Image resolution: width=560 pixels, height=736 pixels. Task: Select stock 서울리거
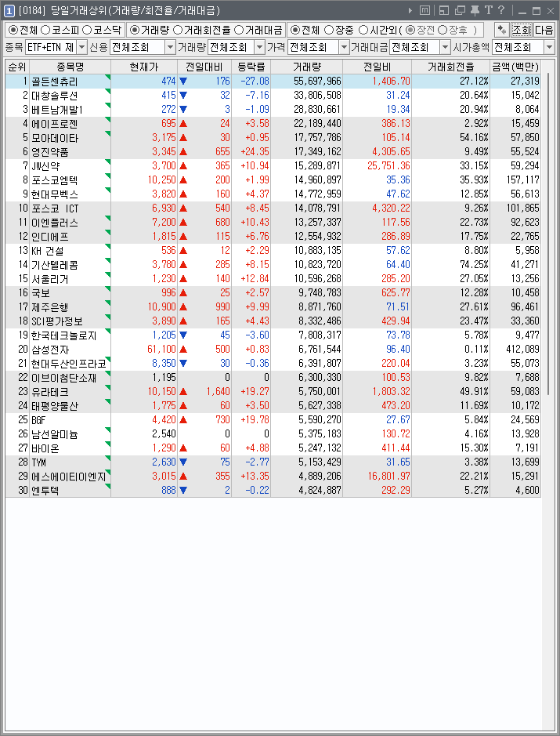(49, 279)
